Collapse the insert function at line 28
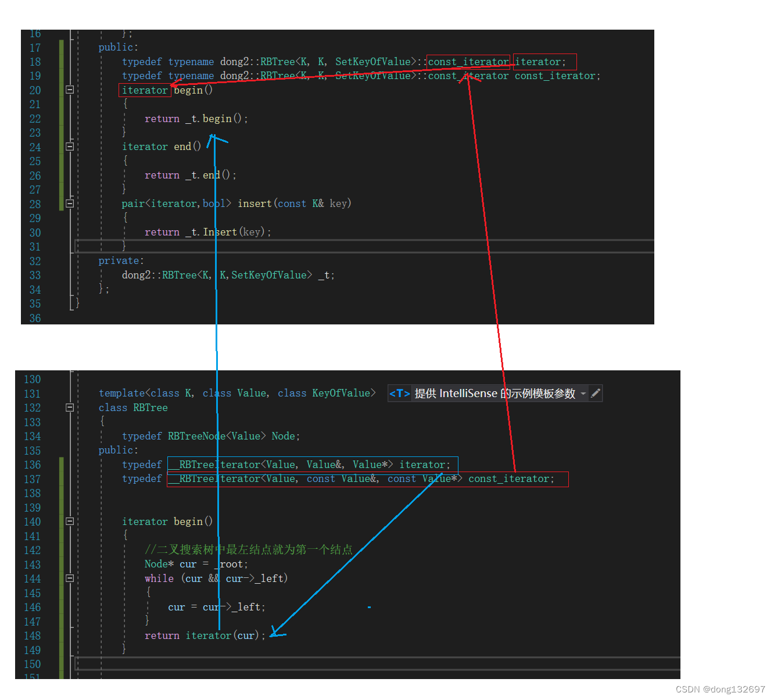 point(70,203)
